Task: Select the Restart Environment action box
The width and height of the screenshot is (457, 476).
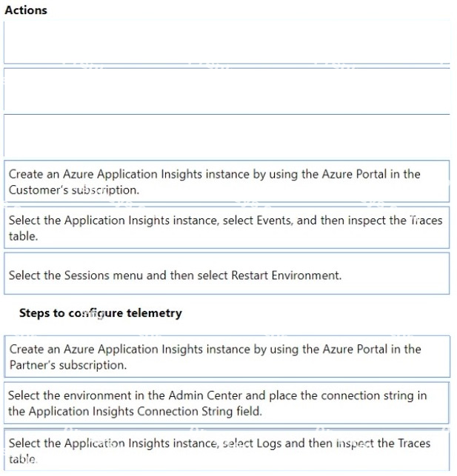Action: pyautogui.click(x=227, y=274)
